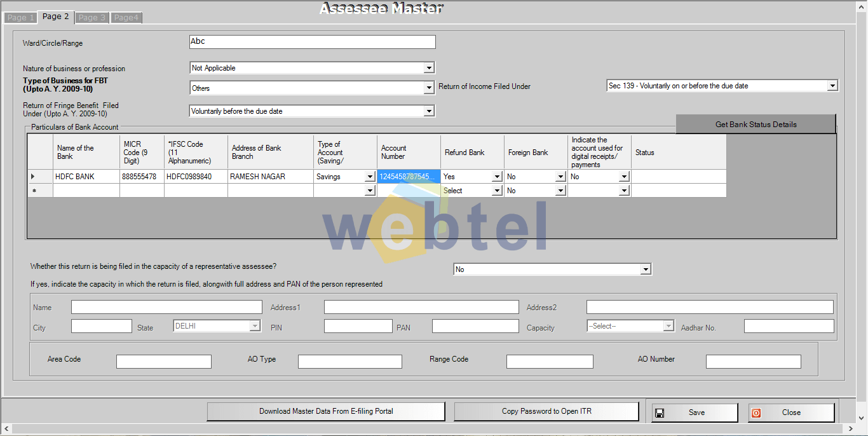
Task: Click the Status cell in HDFC row
Action: 679,177
